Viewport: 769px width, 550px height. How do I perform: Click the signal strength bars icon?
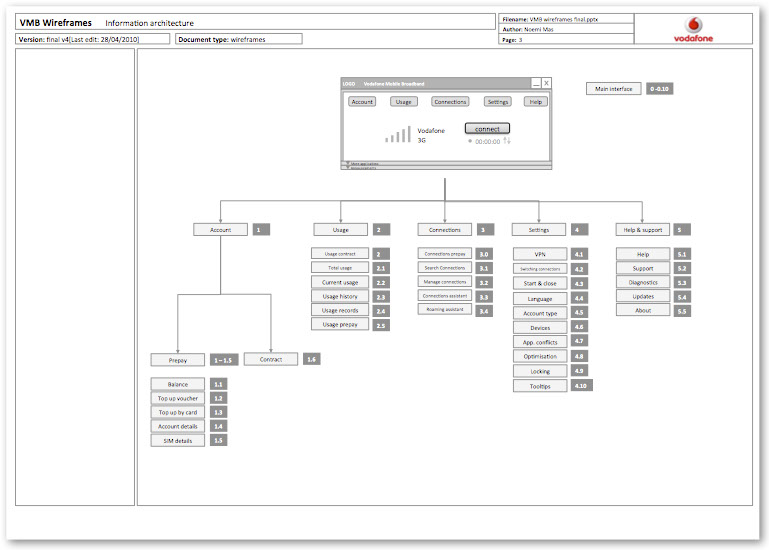coord(398,135)
